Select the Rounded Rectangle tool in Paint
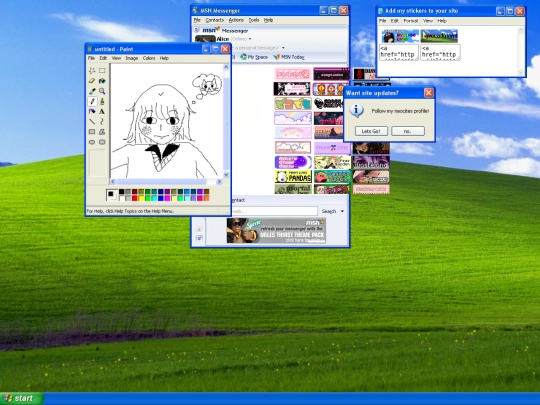 click(102, 142)
